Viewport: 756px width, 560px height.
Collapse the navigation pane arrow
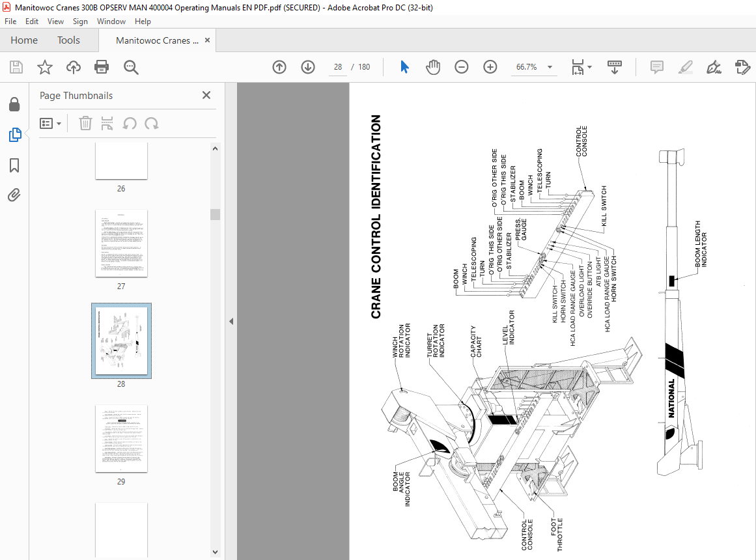coord(231,321)
